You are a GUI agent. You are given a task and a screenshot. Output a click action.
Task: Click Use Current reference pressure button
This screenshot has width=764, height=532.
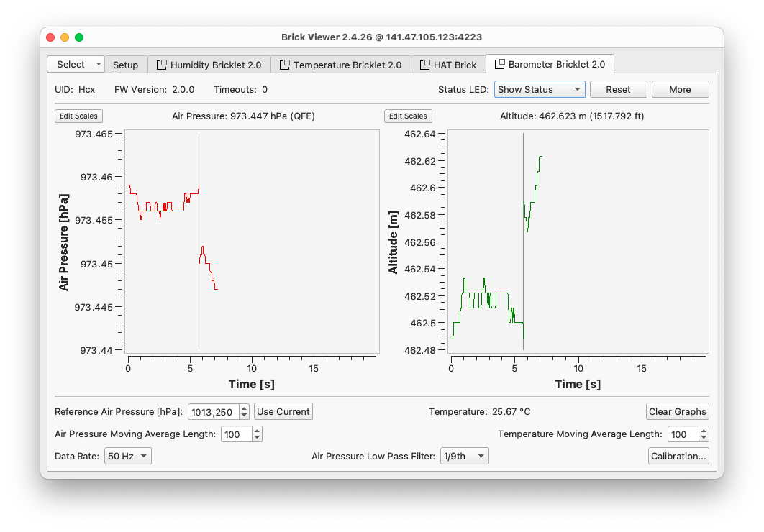point(283,411)
